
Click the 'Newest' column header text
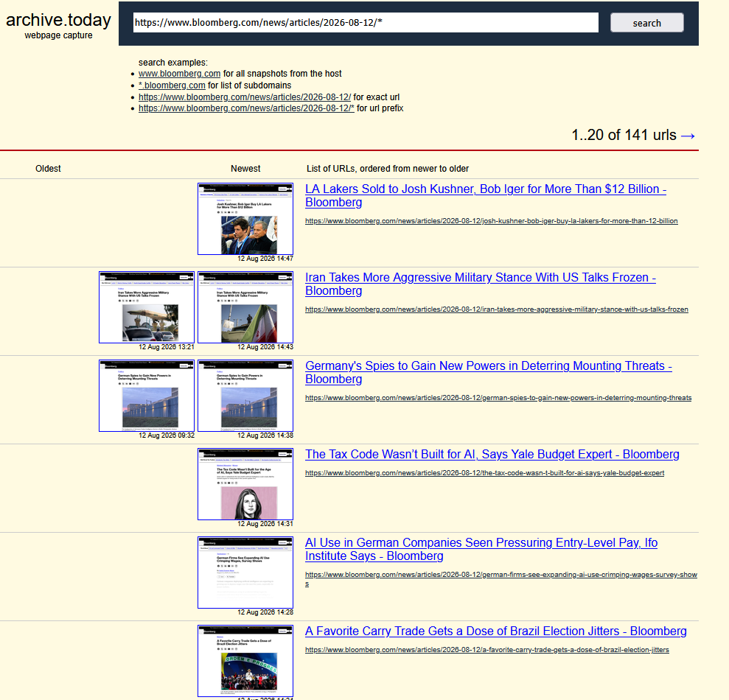(x=245, y=169)
